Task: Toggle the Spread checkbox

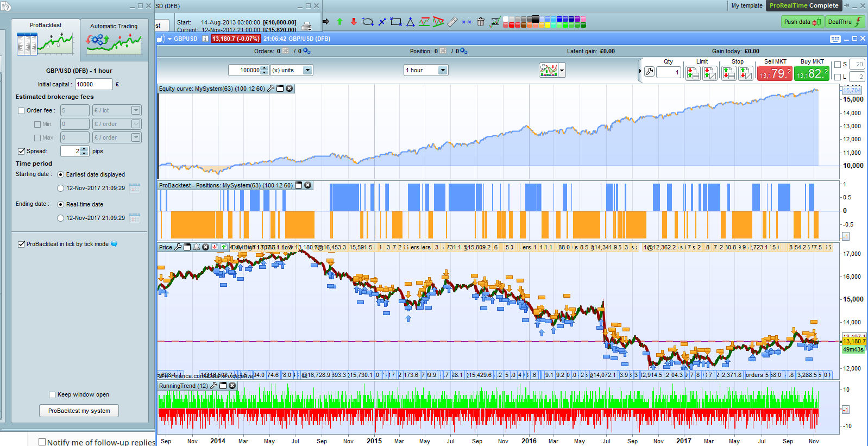Action: [21, 152]
